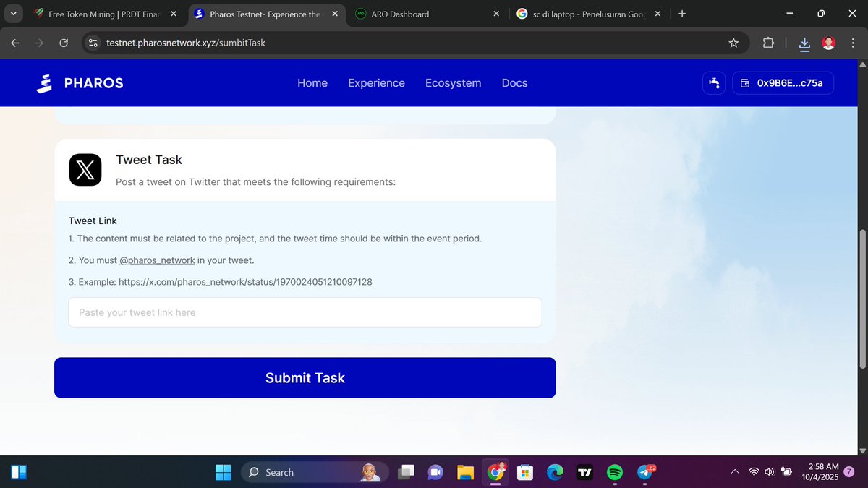Open Task View on taskbar
This screenshot has height=488, width=868.
(x=407, y=472)
